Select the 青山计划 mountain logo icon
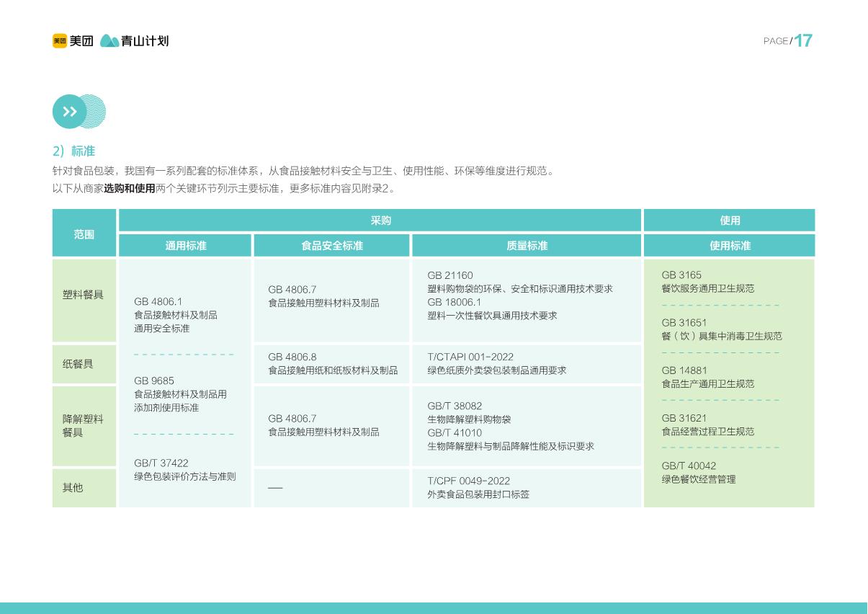 click(108, 41)
